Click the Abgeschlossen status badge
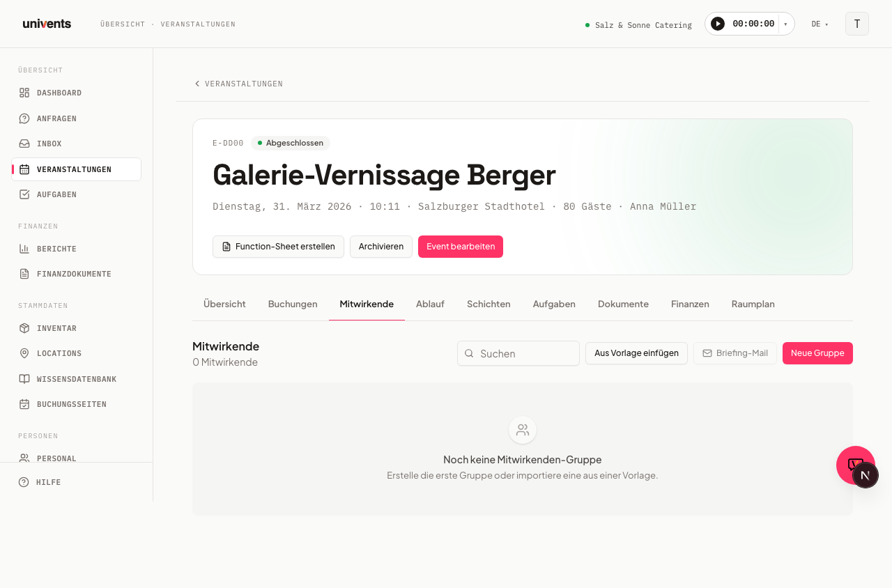The image size is (892, 588). click(291, 143)
